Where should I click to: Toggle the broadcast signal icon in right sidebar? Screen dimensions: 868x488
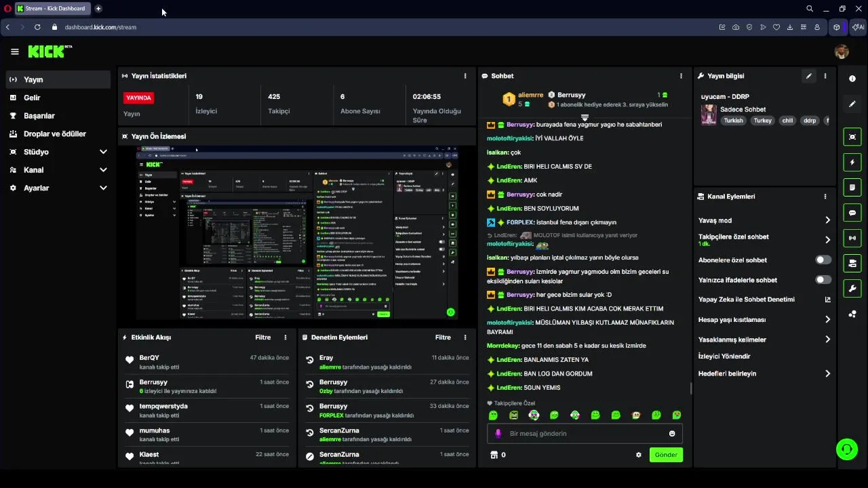pyautogui.click(x=852, y=238)
